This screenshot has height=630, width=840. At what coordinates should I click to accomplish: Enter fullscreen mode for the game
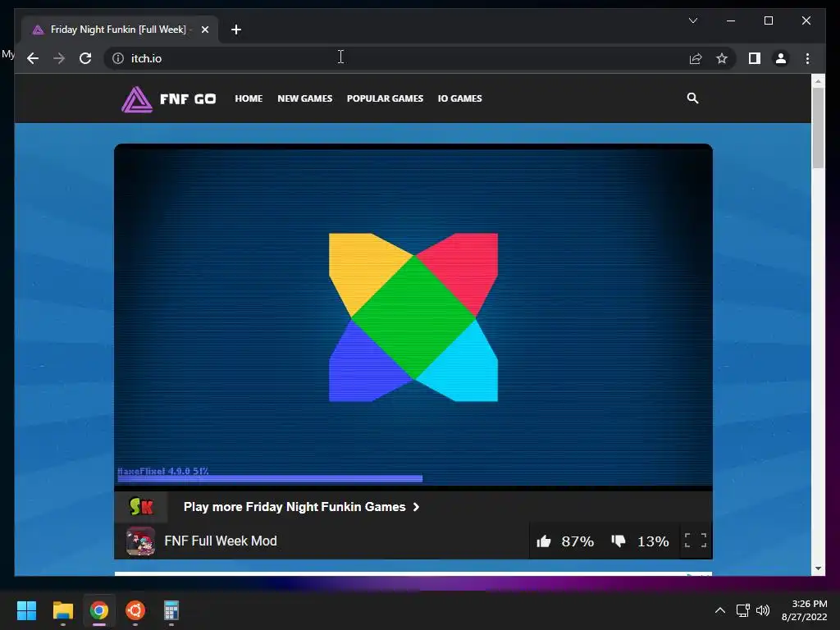(696, 541)
